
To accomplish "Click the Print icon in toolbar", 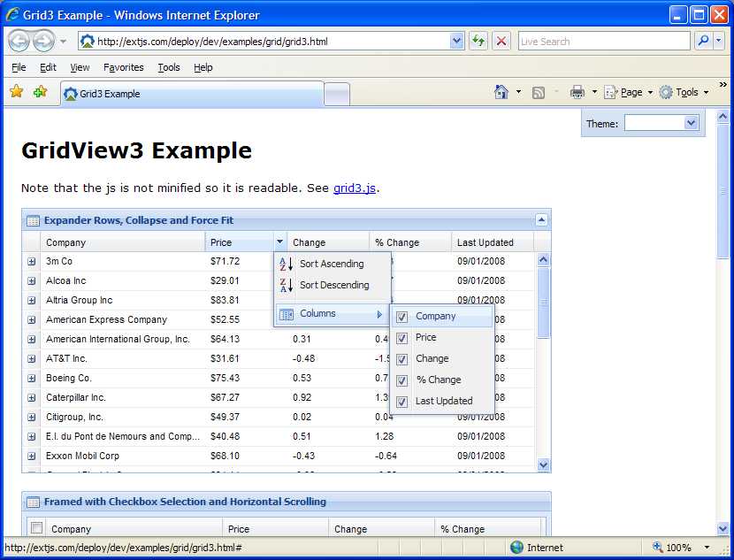I will (577, 92).
